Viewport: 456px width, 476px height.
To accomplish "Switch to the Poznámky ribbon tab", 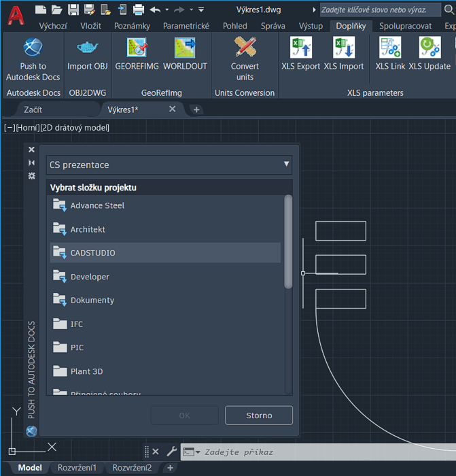I will tap(132, 26).
